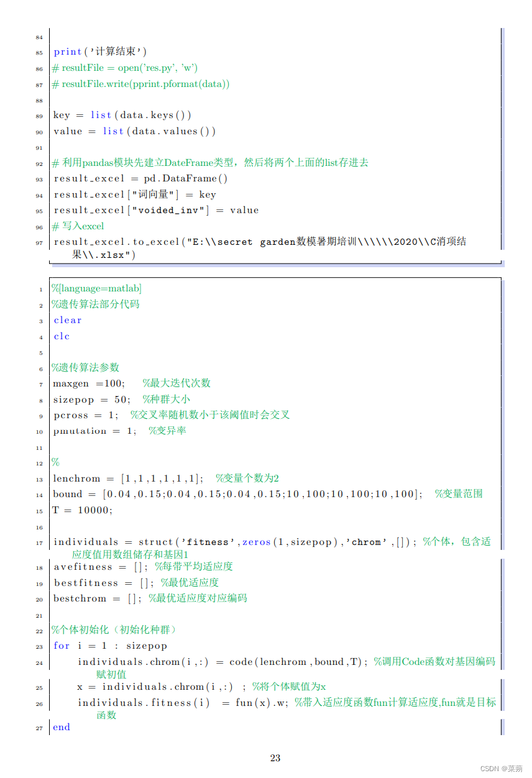532x778 pixels.
Task: Click result_excel = pd.DataFrame() line
Action: coord(140,178)
